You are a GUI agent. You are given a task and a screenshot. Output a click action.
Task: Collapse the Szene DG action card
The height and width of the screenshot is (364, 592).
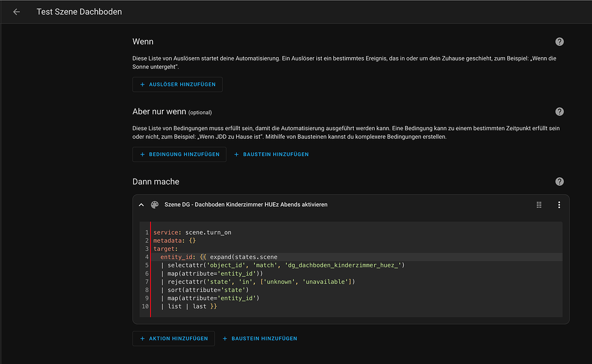141,205
